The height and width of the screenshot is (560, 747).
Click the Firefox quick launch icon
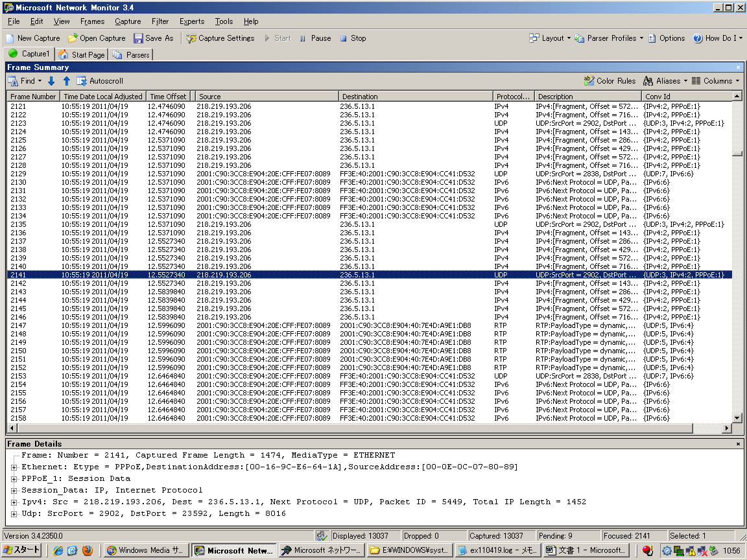tap(87, 550)
